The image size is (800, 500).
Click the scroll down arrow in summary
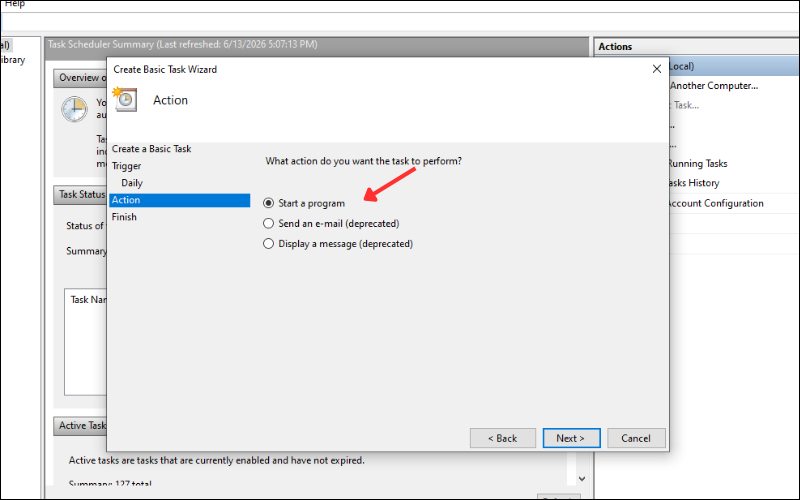(582, 479)
